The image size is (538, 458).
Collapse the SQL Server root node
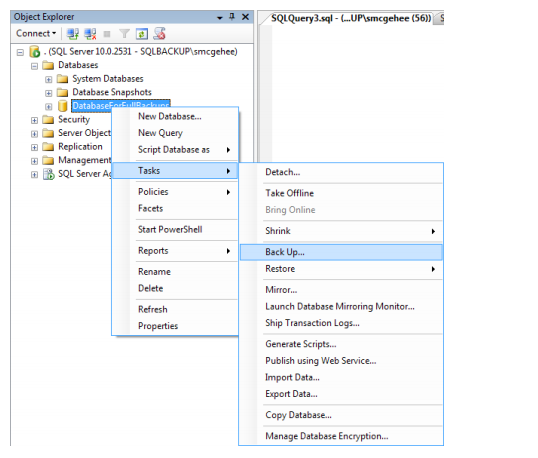tap(20, 52)
